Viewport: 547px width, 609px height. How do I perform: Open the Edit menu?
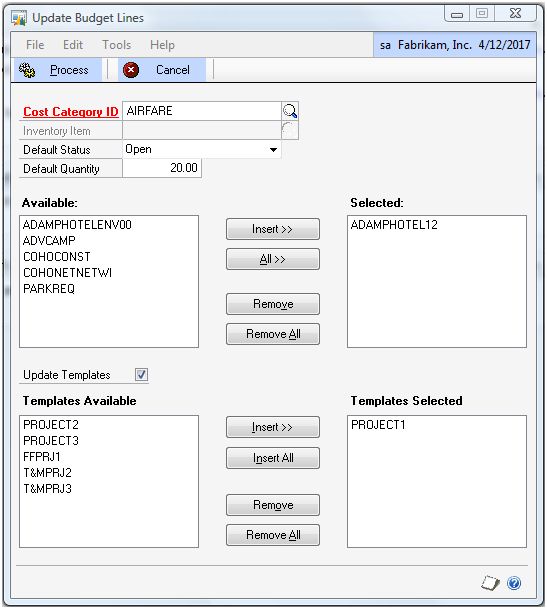[x=73, y=45]
